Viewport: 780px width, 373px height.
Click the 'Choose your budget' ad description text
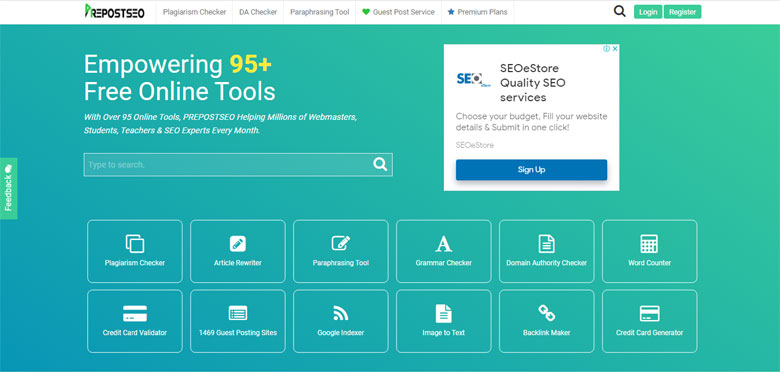(x=531, y=122)
